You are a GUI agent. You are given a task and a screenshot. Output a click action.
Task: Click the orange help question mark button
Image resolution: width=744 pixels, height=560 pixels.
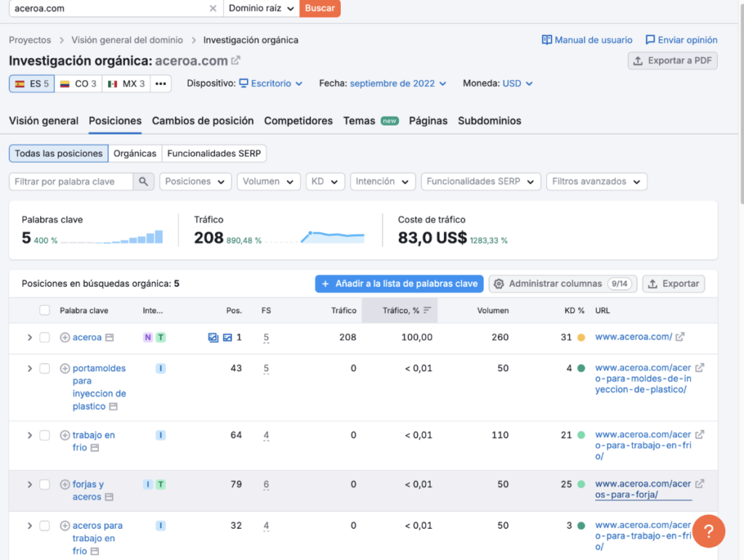708,531
